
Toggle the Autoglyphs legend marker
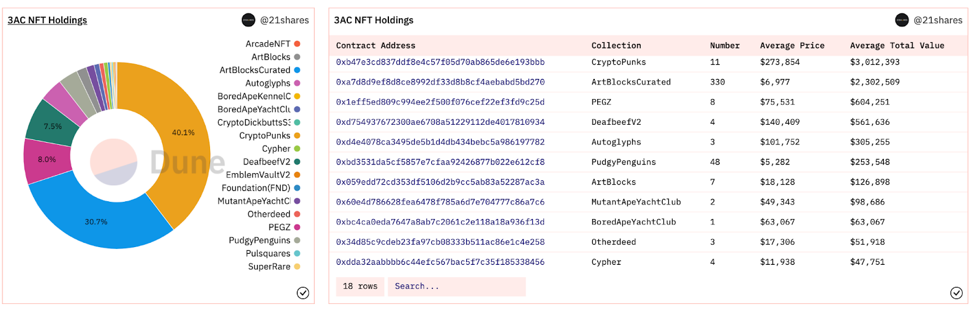(x=297, y=83)
